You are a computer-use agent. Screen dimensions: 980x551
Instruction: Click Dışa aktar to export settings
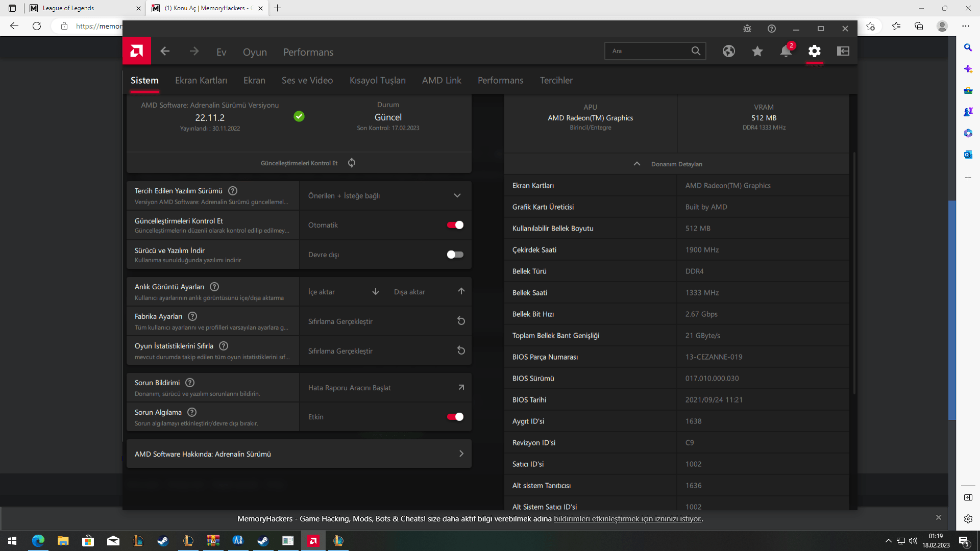(429, 292)
